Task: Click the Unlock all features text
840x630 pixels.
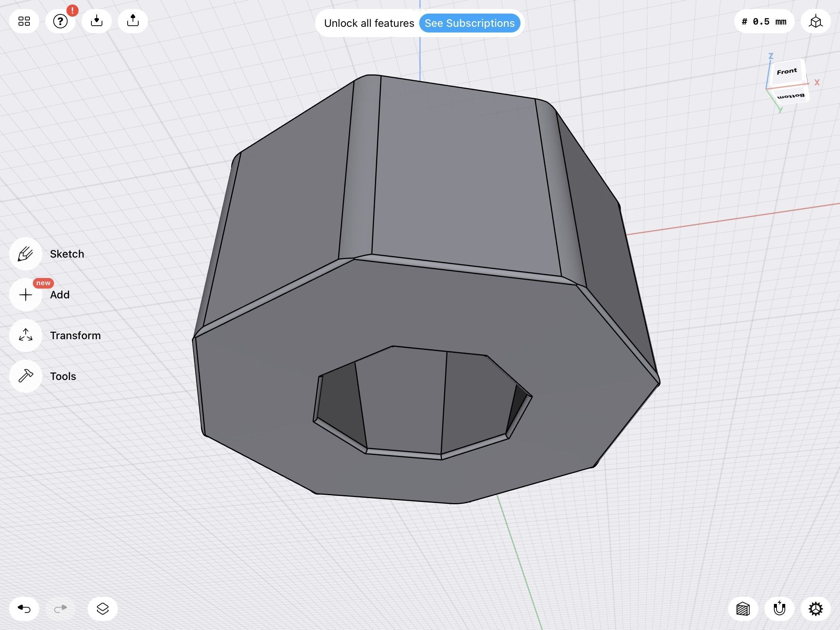Action: [x=369, y=23]
